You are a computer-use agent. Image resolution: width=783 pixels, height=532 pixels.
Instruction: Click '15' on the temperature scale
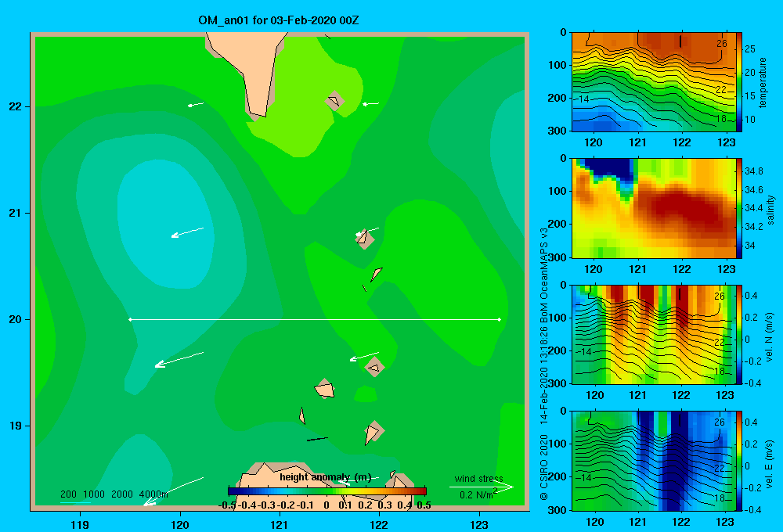750,95
